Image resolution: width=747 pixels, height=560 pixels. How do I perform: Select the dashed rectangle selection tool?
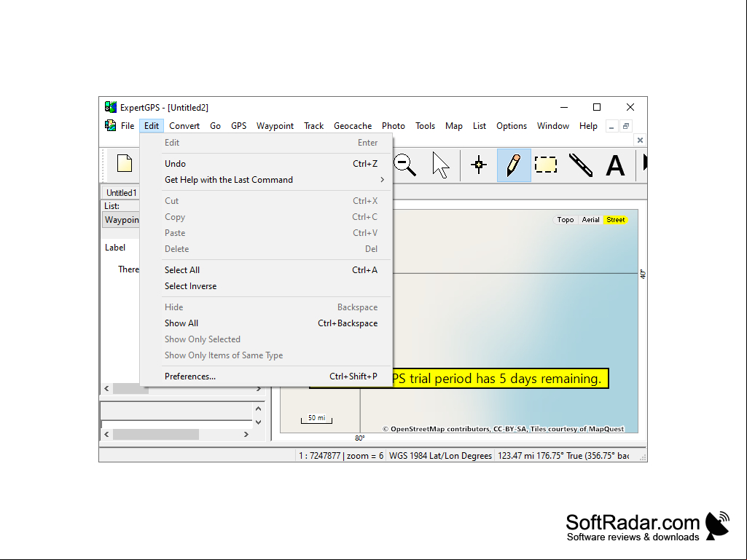tap(545, 165)
